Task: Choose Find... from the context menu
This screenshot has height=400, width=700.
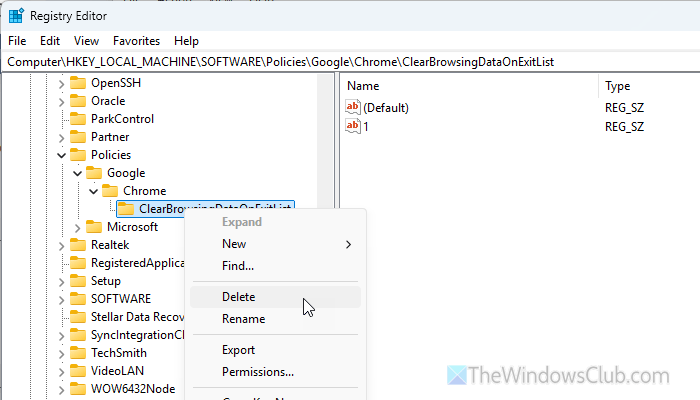Action: (x=275, y=266)
